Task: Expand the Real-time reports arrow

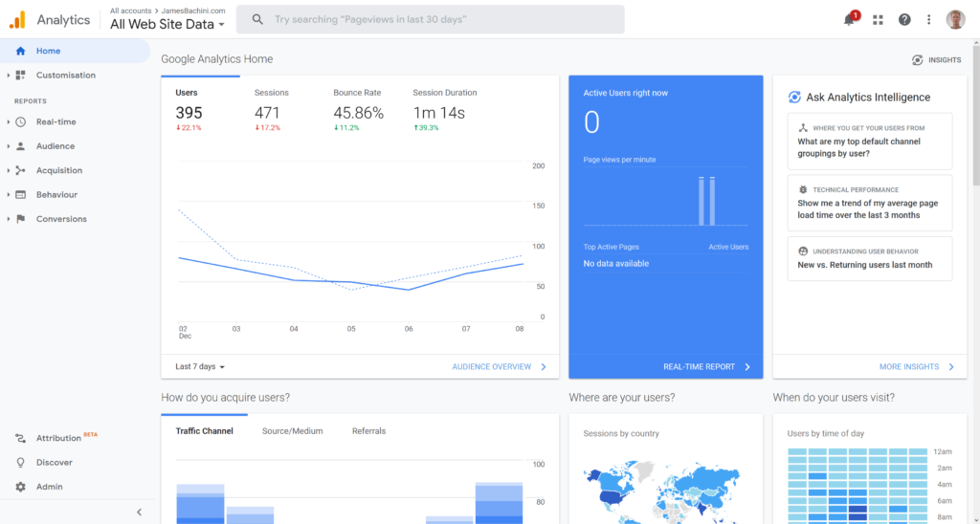Action: point(9,121)
